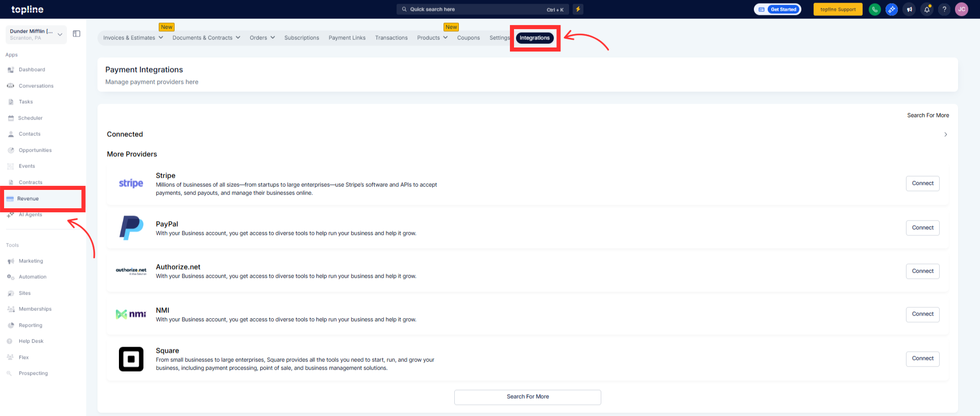Click the PayPal logo
Viewport: 980px width, 416px height.
[x=131, y=228]
